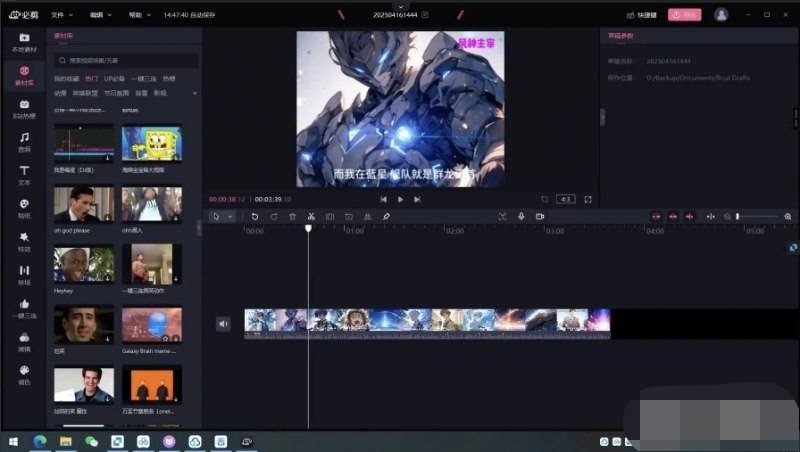The height and width of the screenshot is (452, 800).
Task: Open the 文件 menu dropdown
Action: click(60, 15)
